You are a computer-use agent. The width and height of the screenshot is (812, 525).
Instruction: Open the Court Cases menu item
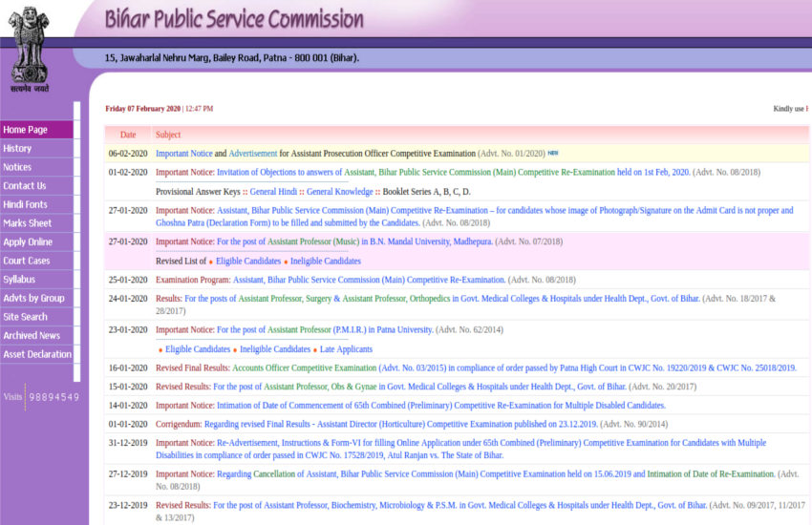pyautogui.click(x=27, y=261)
